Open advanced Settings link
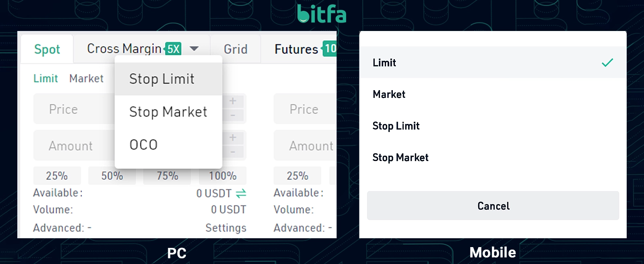644x264 pixels. coord(226,228)
